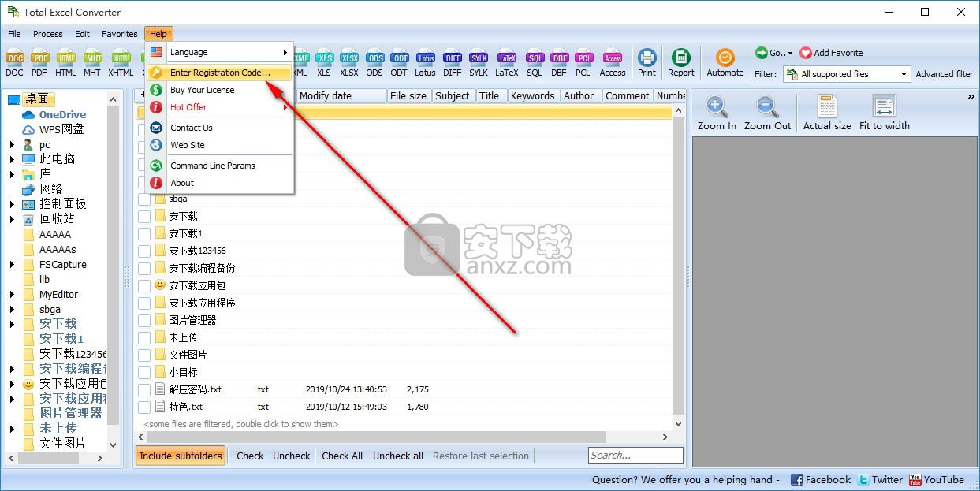Screen dimensions: 980x491
Task: Convert to Access format icon
Action: [613, 63]
